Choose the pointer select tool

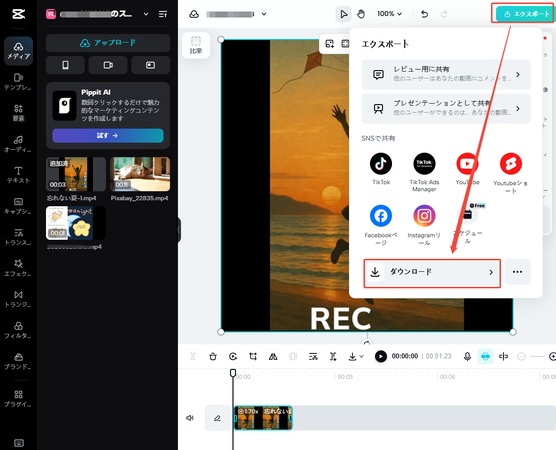(343, 14)
